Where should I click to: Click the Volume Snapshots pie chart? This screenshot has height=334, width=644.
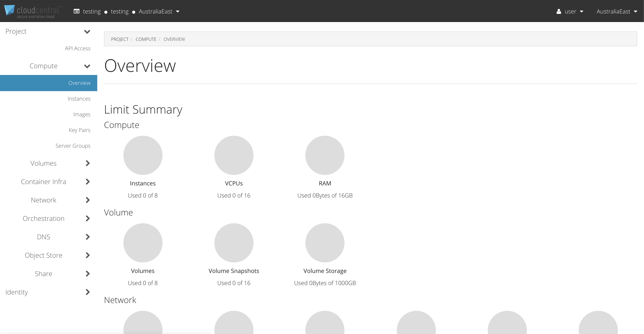pyautogui.click(x=234, y=243)
